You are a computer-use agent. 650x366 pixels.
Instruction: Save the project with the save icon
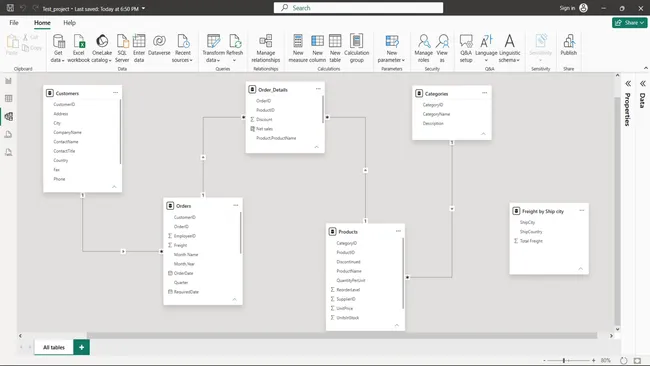[x=10, y=8]
